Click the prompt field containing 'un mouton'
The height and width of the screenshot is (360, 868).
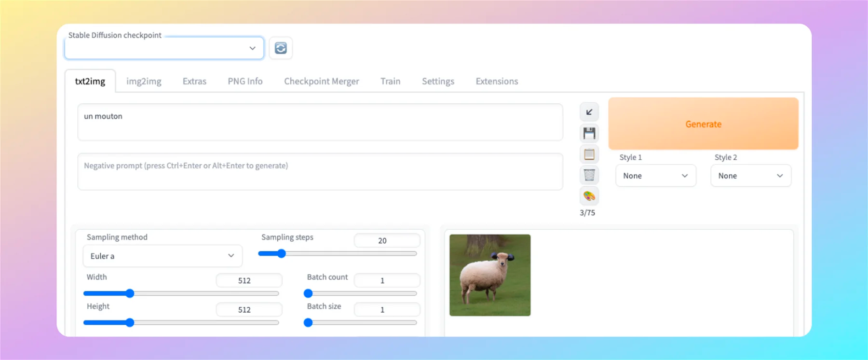(320, 122)
